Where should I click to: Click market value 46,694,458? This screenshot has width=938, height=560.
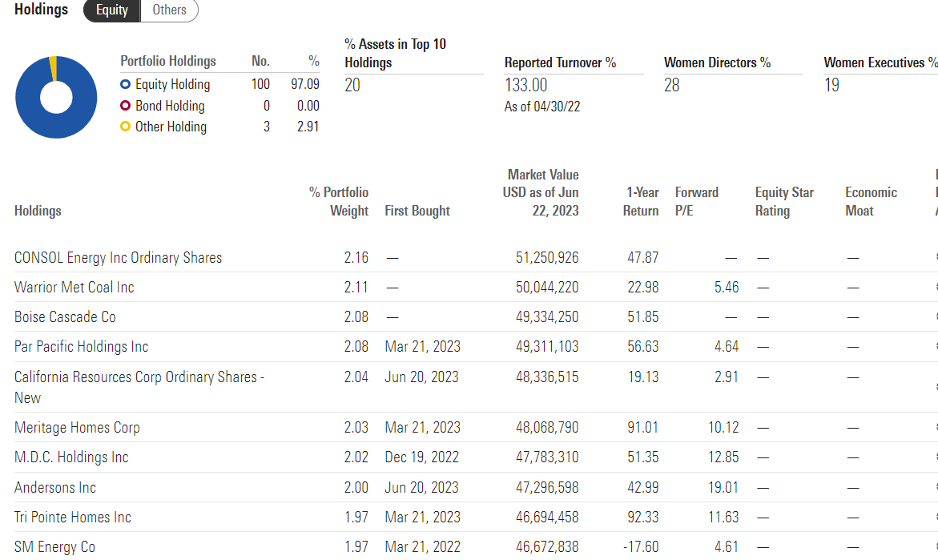coord(547,518)
